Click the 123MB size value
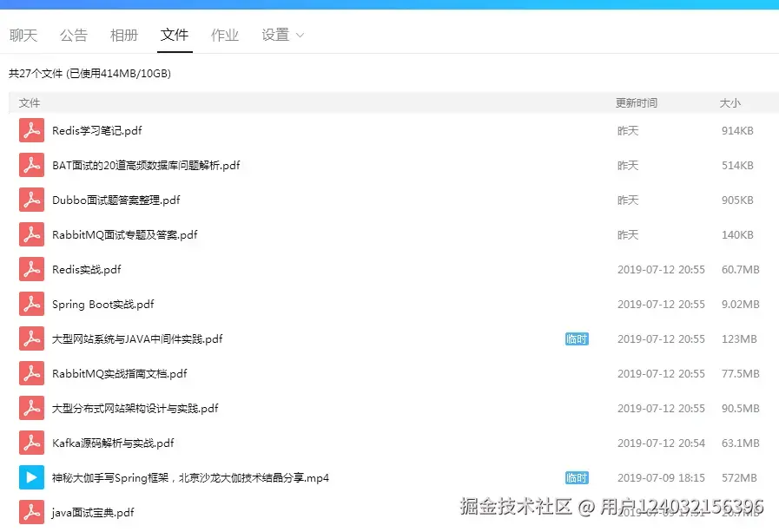 (739, 339)
